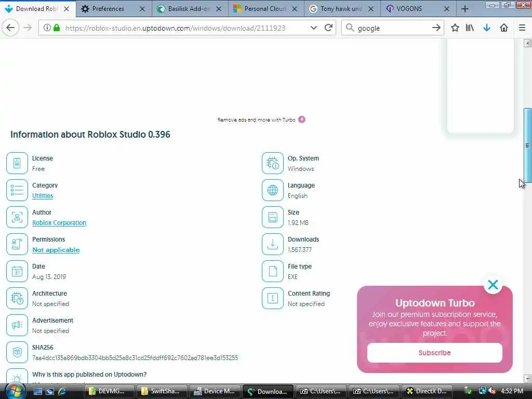This screenshot has height=399, width=532.
Task: Close the VOGONS tab
Action: [x=446, y=9]
